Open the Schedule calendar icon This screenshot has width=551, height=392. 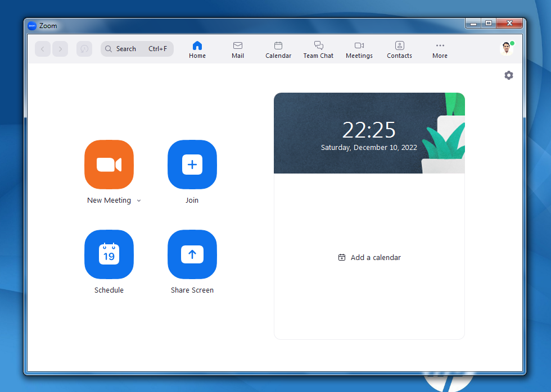tap(109, 254)
